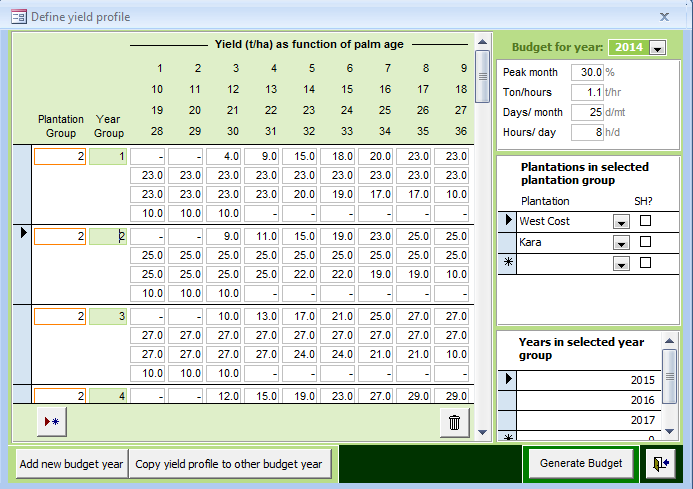693x489 pixels.
Task: Click the Year Group 2 field
Action: (108, 237)
